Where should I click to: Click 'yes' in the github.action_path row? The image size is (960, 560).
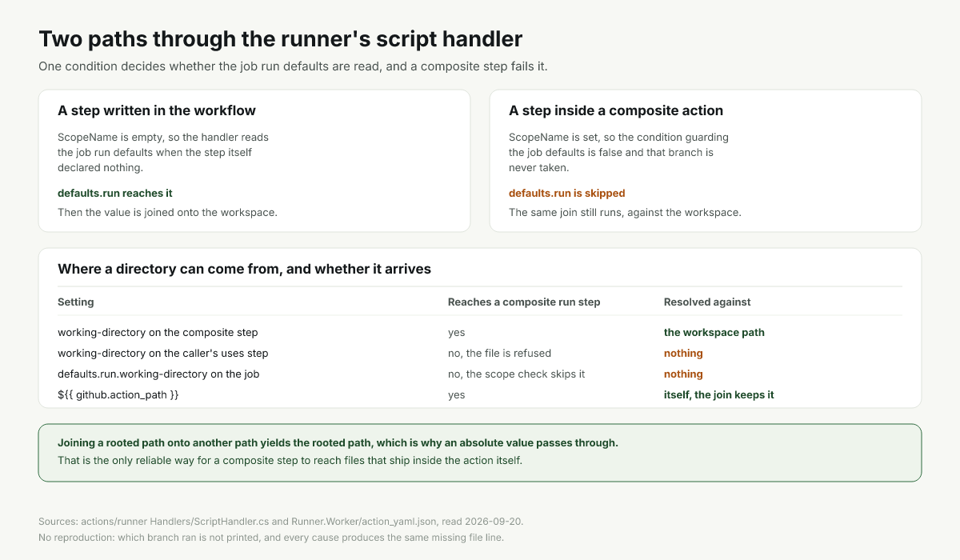point(457,394)
